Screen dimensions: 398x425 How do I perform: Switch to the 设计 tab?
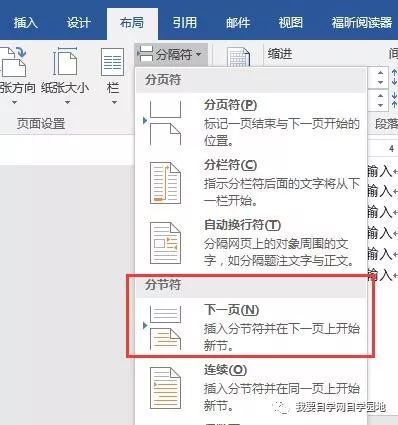[x=78, y=23]
